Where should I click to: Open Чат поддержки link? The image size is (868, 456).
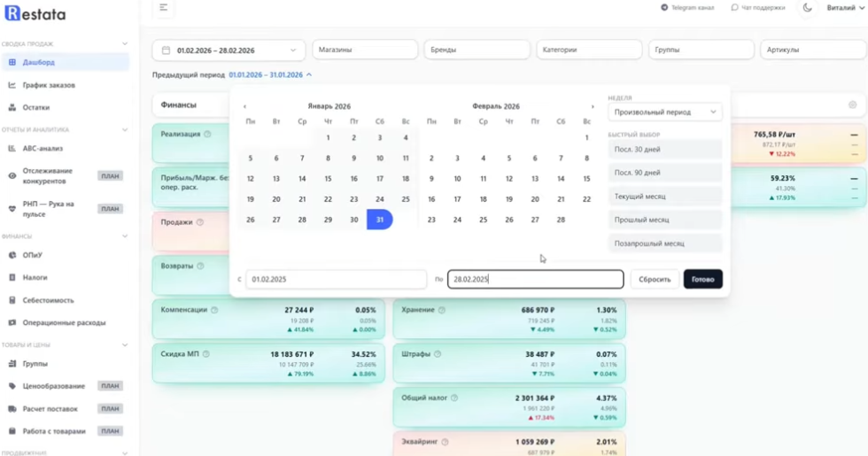pyautogui.click(x=758, y=8)
